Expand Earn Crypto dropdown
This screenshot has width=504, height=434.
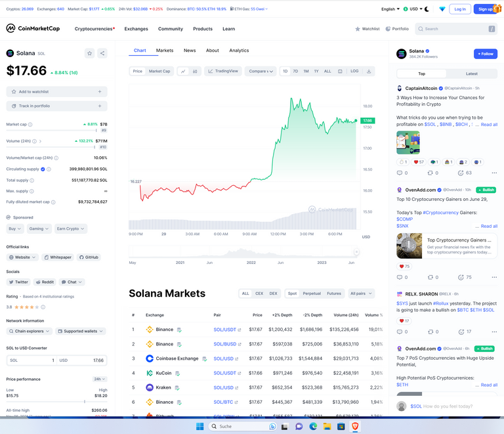coord(71,229)
